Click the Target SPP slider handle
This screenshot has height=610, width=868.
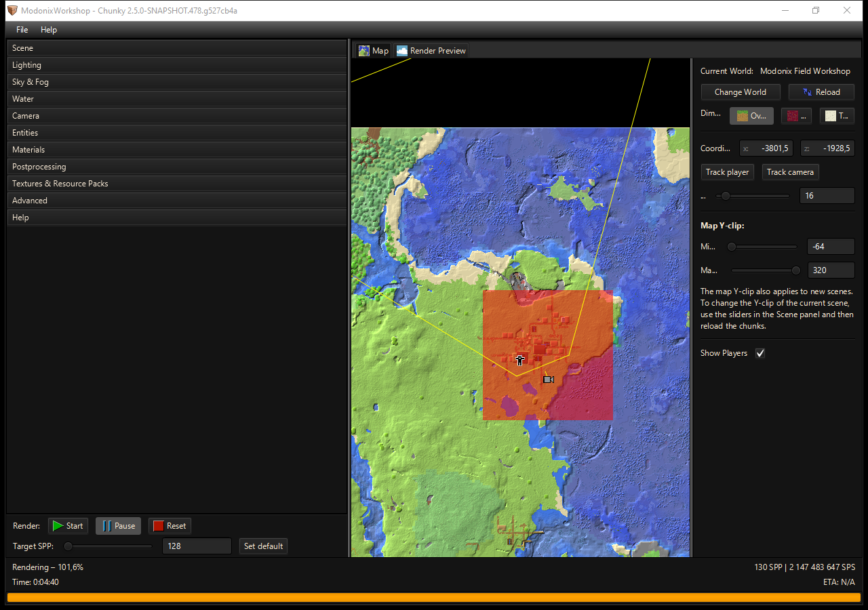(x=68, y=546)
